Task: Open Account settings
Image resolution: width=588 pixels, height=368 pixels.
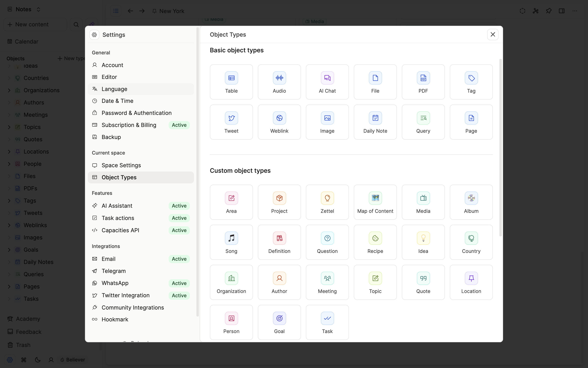Action: pos(141,65)
